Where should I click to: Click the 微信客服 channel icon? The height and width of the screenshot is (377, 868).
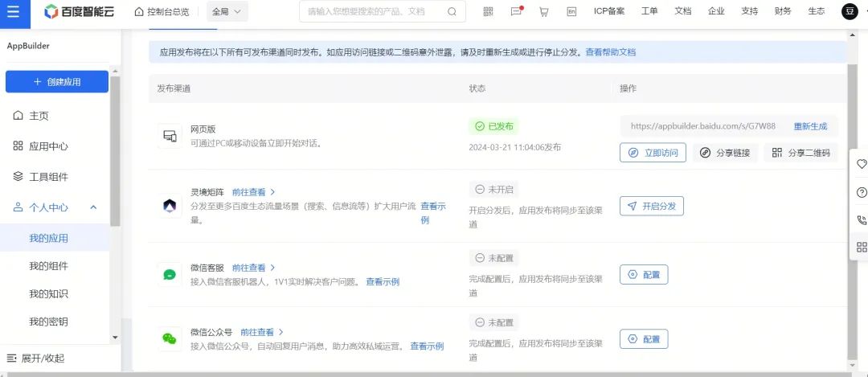(x=170, y=275)
